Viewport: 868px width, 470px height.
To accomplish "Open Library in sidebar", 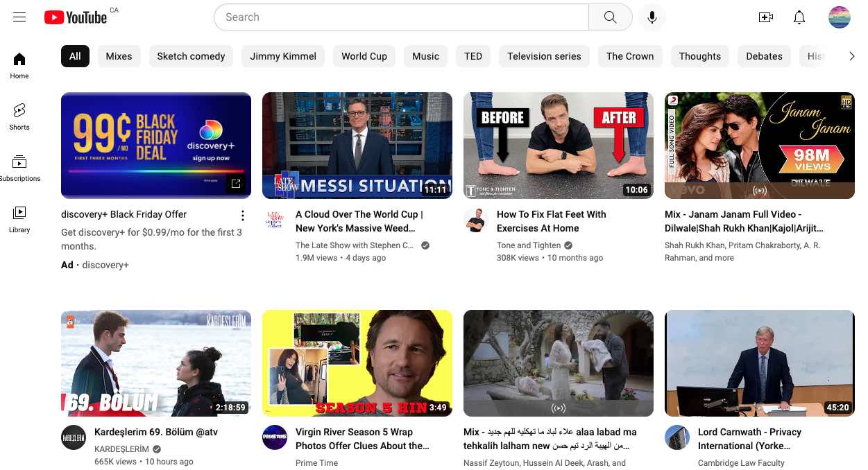I will (19, 219).
